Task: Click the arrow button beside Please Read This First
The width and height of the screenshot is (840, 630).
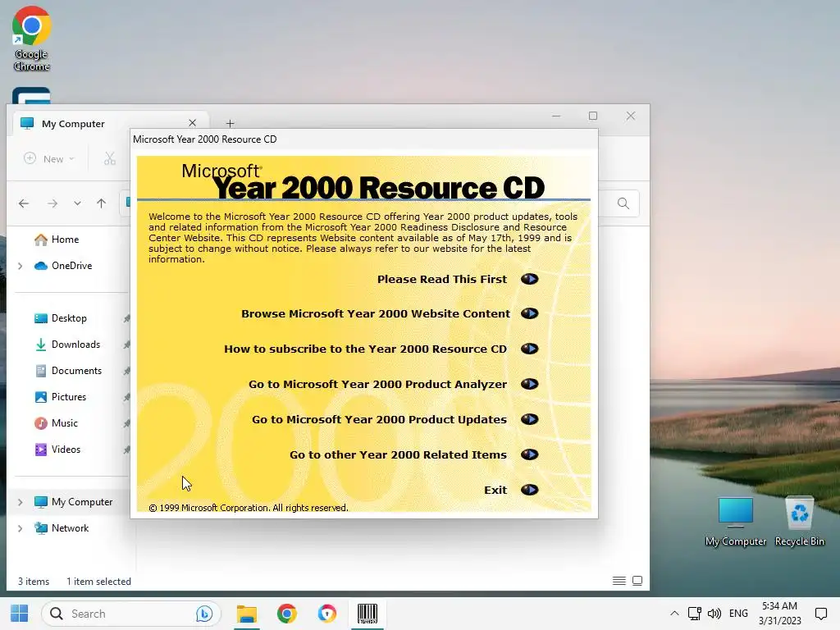Action: 529,279
